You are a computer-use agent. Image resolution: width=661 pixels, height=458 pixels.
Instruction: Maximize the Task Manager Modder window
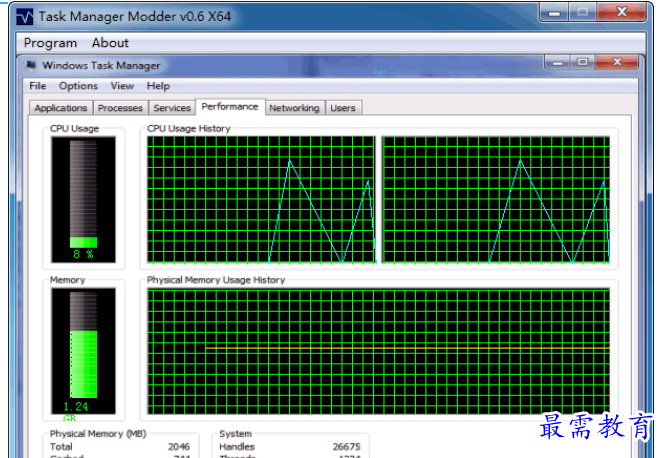pos(583,12)
